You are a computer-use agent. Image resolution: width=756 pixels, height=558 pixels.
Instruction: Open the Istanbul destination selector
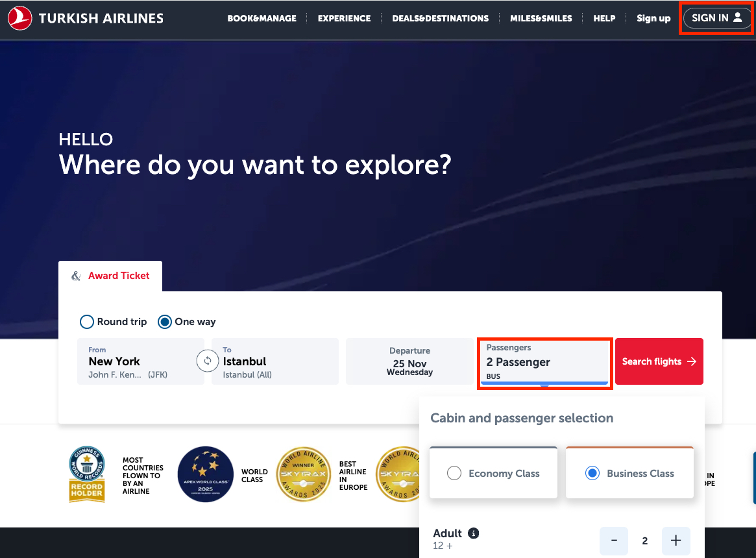coord(274,361)
